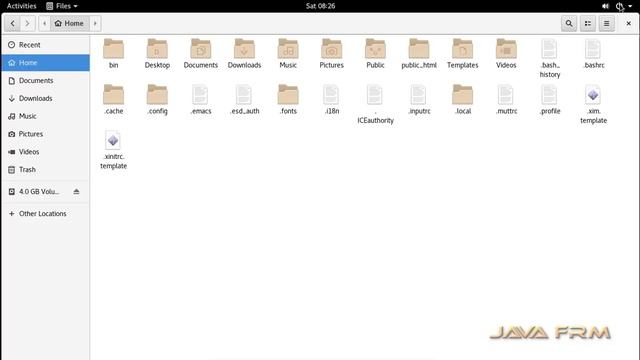The width and height of the screenshot is (640, 360).
Task: Select the Templates folder icon
Action: pos(462,49)
